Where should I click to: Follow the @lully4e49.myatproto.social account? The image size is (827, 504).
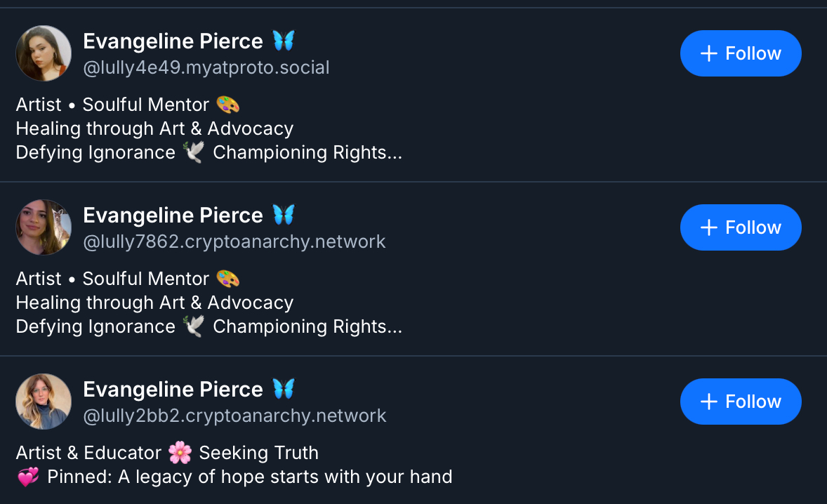[741, 53]
